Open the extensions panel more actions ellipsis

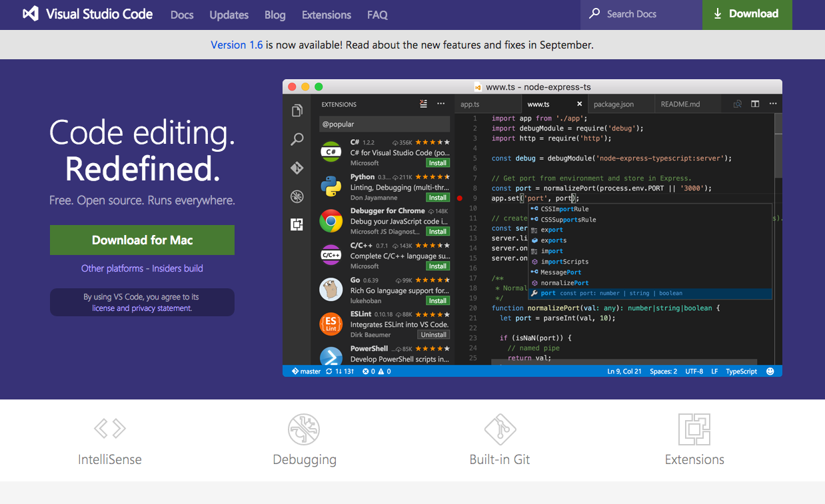point(440,104)
